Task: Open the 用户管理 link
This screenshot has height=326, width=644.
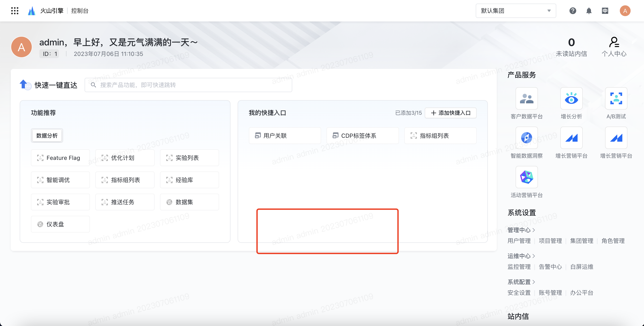Action: tap(519, 241)
